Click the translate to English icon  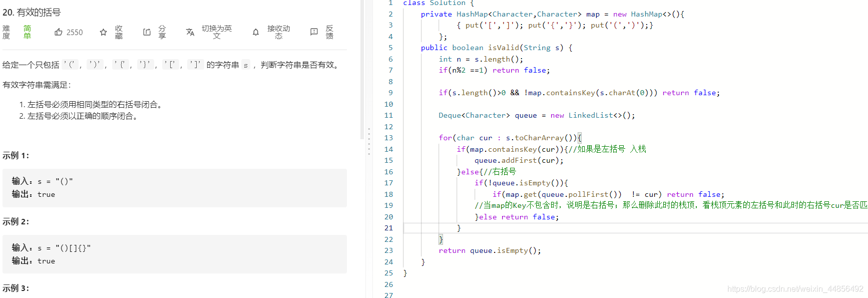click(x=190, y=32)
